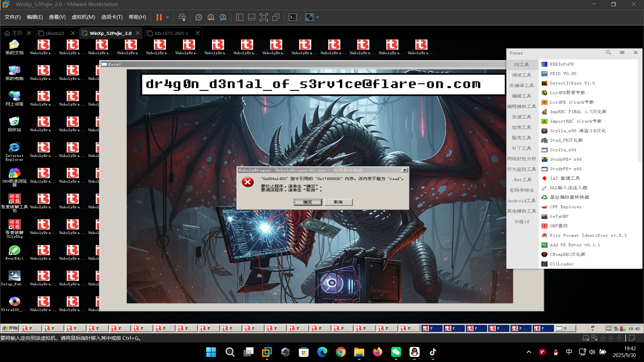Open the VMware console view icon
This screenshot has height=362, width=644.
tap(292, 17)
